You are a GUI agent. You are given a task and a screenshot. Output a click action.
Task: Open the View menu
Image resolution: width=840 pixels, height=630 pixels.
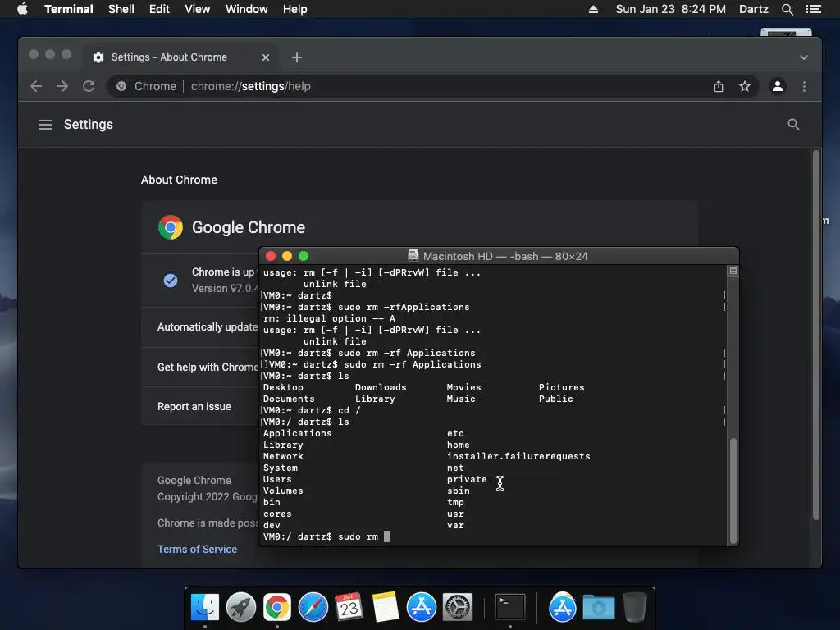197,9
